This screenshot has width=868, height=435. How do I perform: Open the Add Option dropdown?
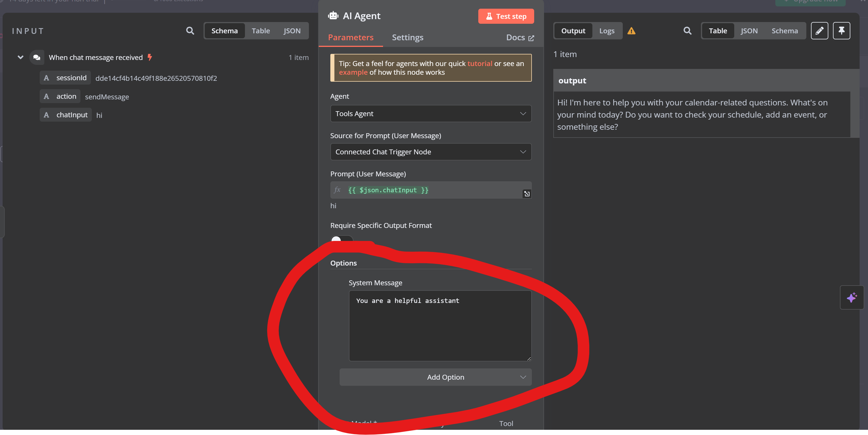click(x=435, y=377)
